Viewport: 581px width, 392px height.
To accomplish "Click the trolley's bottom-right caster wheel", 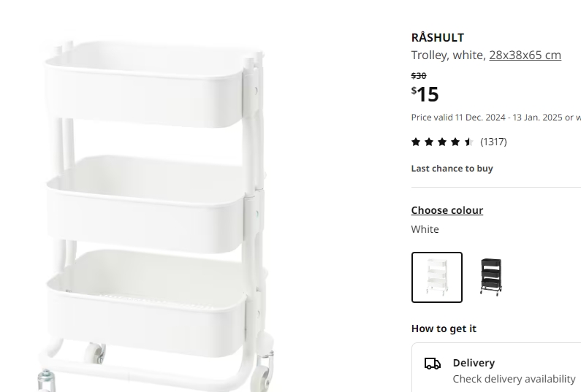I will point(263,377).
